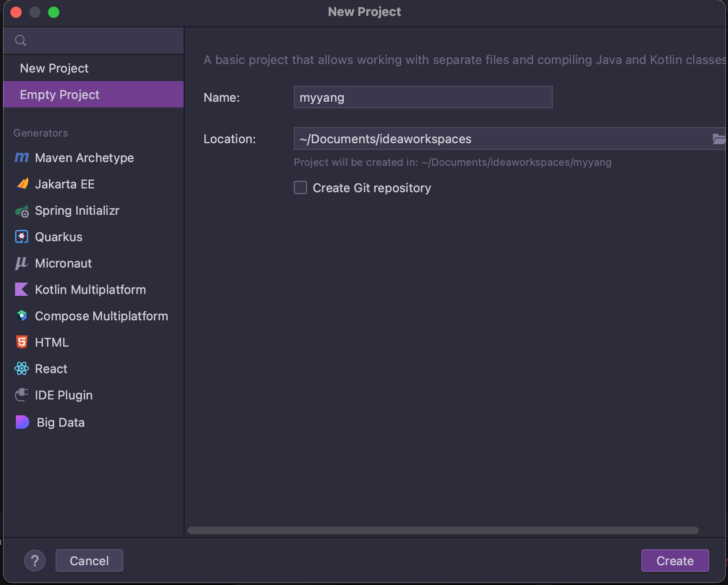
Task: Select the Compose Multiplatform label
Action: tap(102, 316)
